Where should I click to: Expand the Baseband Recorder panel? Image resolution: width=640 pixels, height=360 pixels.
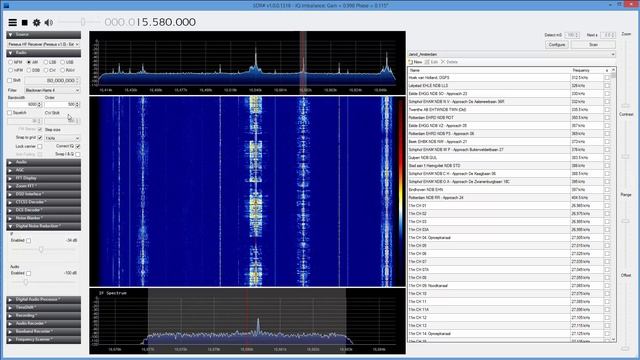tap(43, 331)
